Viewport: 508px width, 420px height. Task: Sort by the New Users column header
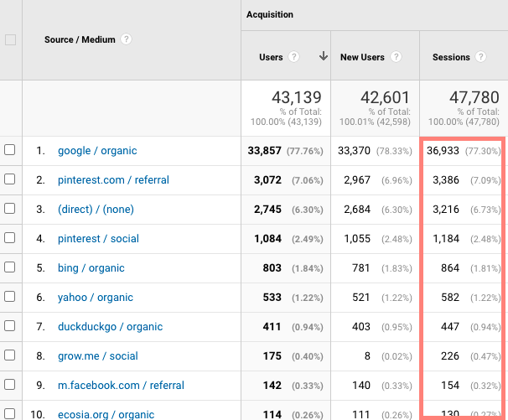point(362,57)
